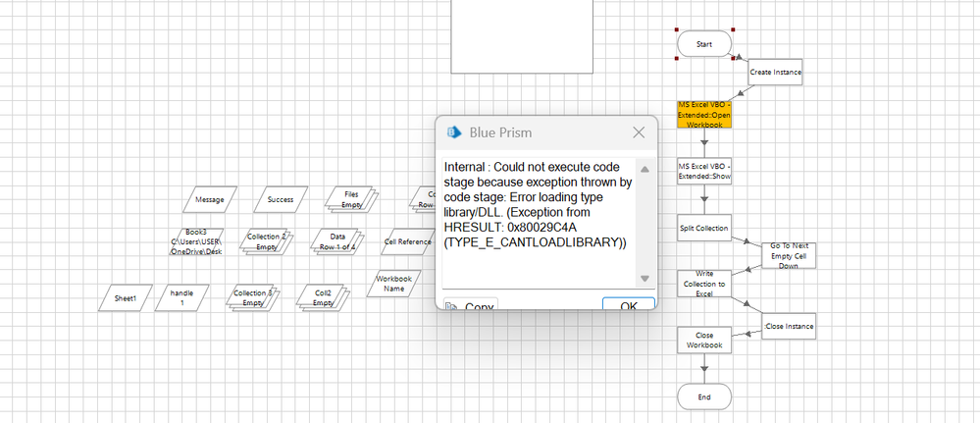Select the Collection 2 Empty collection
The image size is (980, 423).
pos(267,242)
